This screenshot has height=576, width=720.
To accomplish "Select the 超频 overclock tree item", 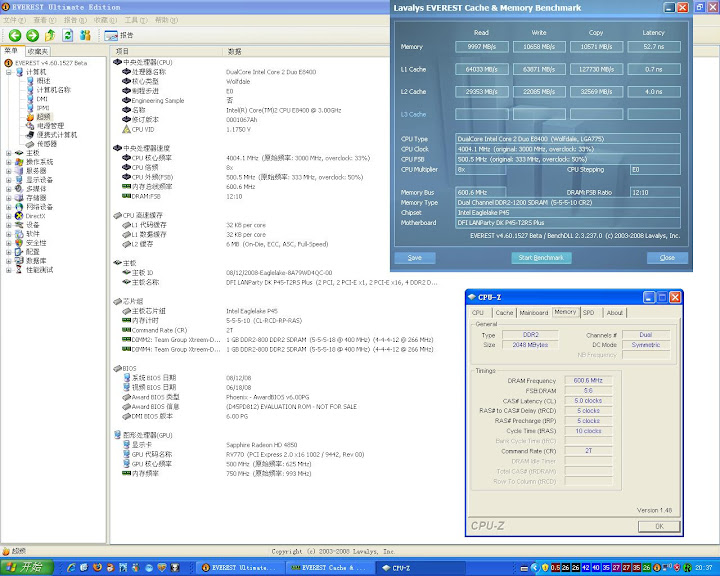I will tap(43, 117).
